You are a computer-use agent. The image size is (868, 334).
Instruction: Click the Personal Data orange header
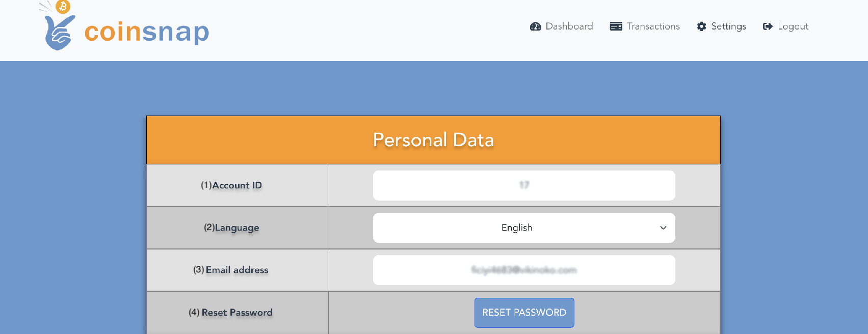click(433, 140)
